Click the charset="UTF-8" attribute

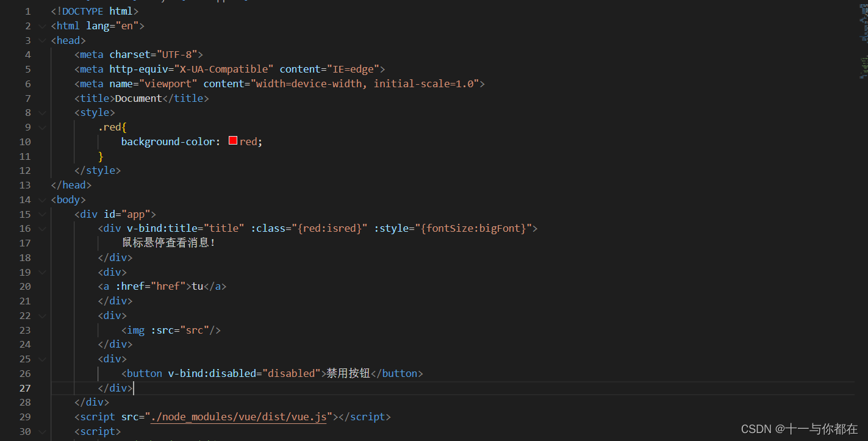tap(153, 55)
